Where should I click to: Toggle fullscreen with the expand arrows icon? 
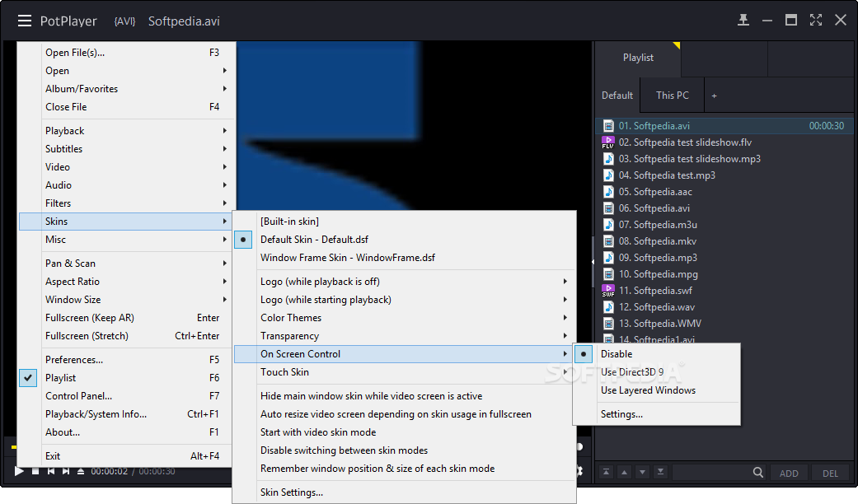click(816, 21)
